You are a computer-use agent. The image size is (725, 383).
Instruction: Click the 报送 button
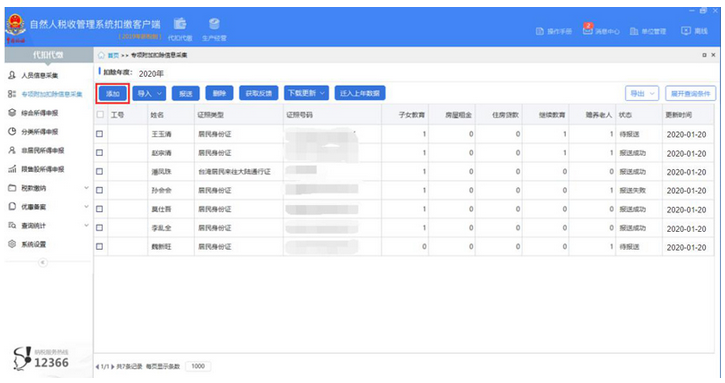click(x=185, y=93)
